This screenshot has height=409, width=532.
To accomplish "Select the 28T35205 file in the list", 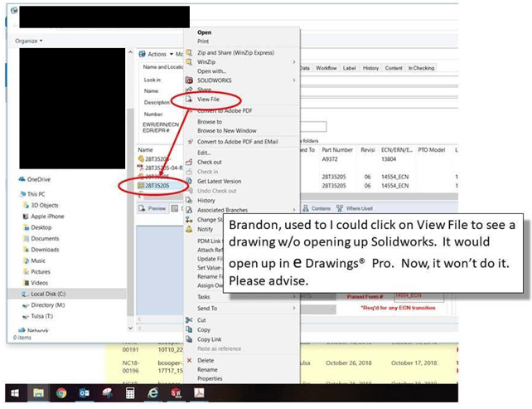I will (157, 186).
